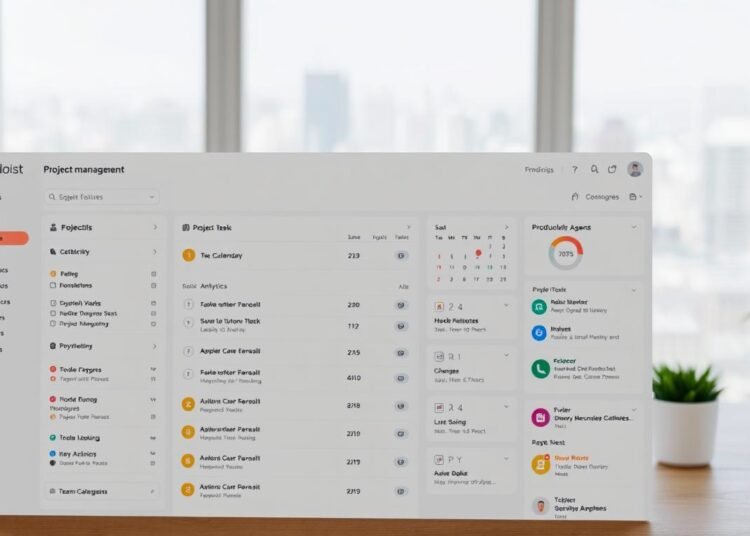Click the Catbiciry section icon

tap(53, 252)
